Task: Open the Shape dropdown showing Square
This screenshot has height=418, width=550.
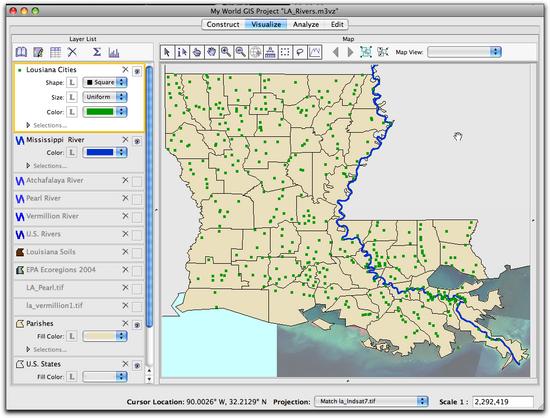Action: (105, 82)
